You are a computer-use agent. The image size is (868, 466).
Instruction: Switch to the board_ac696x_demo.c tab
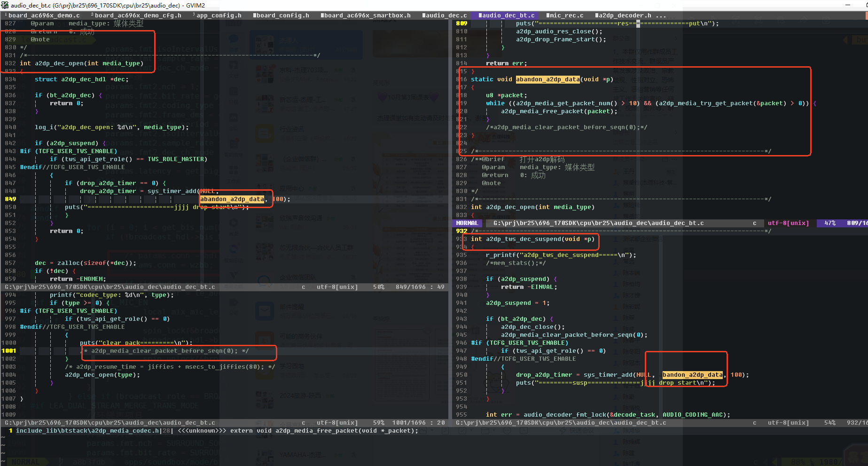pos(42,15)
